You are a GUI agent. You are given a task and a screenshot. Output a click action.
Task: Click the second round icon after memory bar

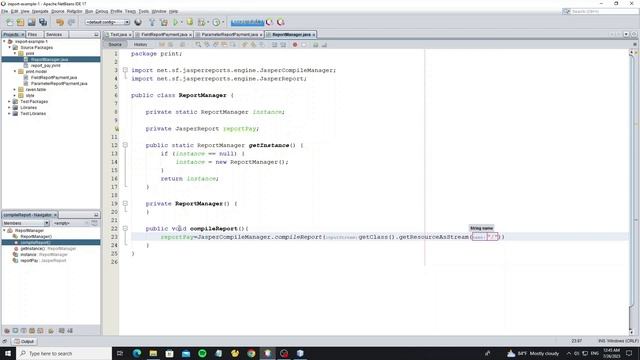click(280, 22)
